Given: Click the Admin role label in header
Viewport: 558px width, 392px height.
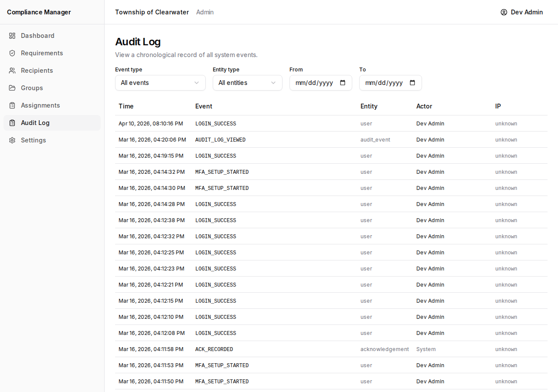Looking at the screenshot, I should click(x=205, y=12).
